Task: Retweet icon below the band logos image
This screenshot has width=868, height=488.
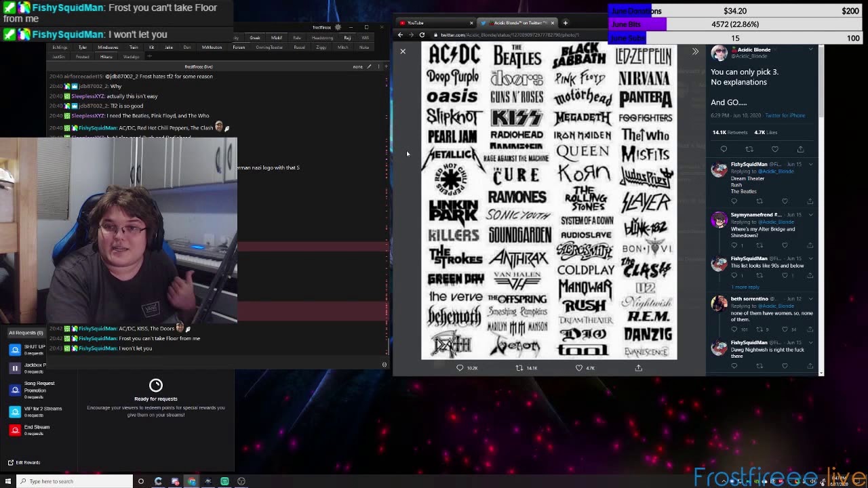Action: pyautogui.click(x=519, y=368)
